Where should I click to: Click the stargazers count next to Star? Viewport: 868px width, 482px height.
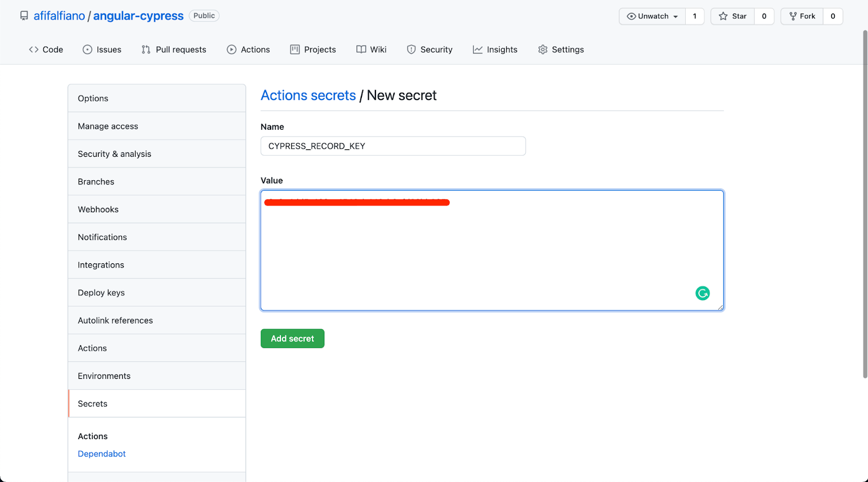click(764, 16)
